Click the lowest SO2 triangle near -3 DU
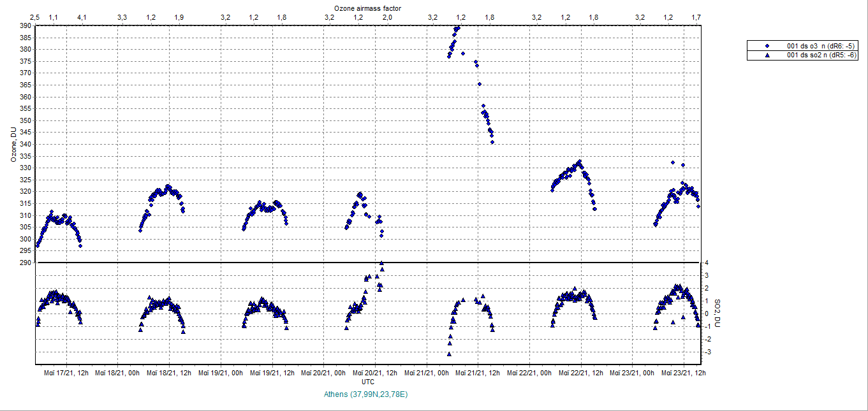This screenshot has height=411, width=868. click(449, 354)
